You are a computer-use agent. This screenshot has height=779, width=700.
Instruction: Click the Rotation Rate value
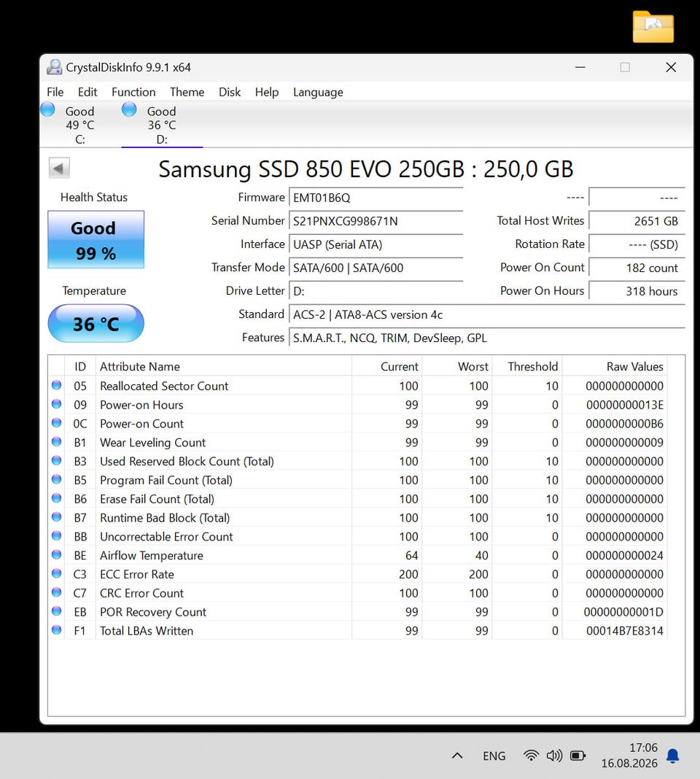tap(637, 244)
